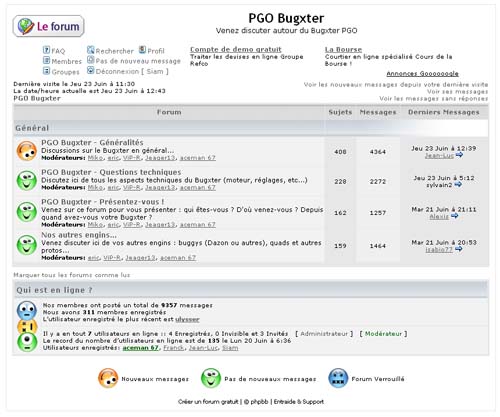500x417 pixels.
Task: Click phpbb footer link
Action: pyautogui.click(x=259, y=402)
